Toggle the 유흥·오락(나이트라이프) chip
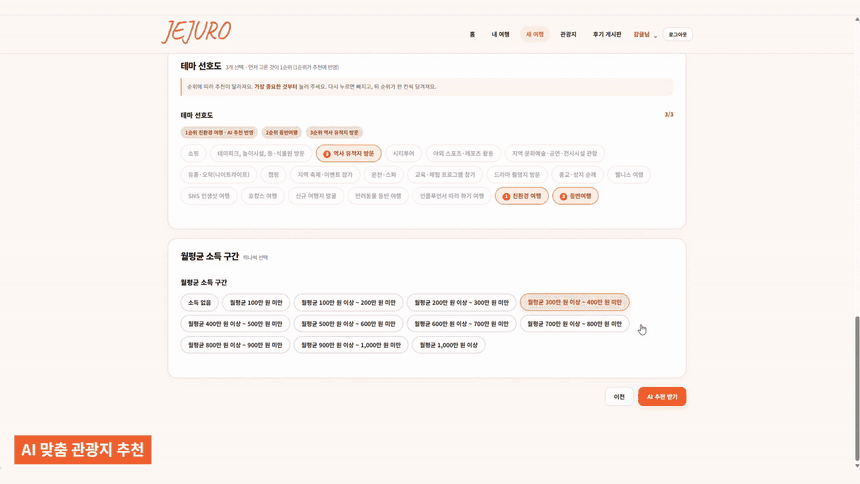This screenshot has width=860, height=484. click(x=218, y=175)
